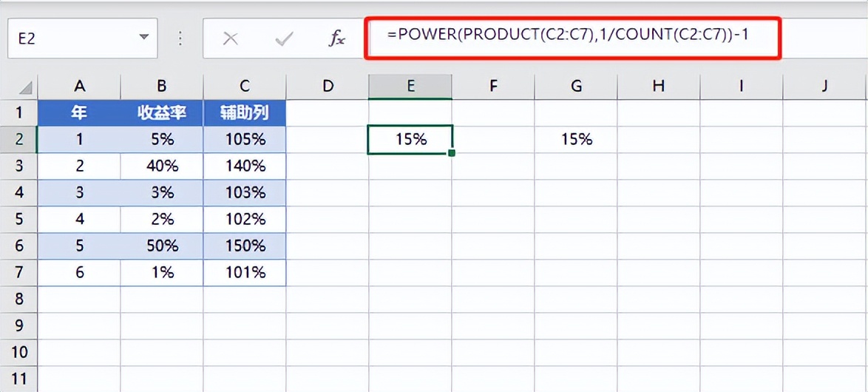Open the Insert Function fx dialog
This screenshot has height=392, width=868.
(337, 38)
